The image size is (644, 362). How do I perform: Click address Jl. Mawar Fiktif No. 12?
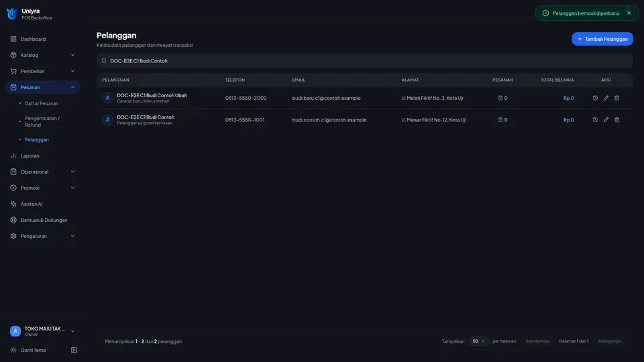(x=434, y=120)
